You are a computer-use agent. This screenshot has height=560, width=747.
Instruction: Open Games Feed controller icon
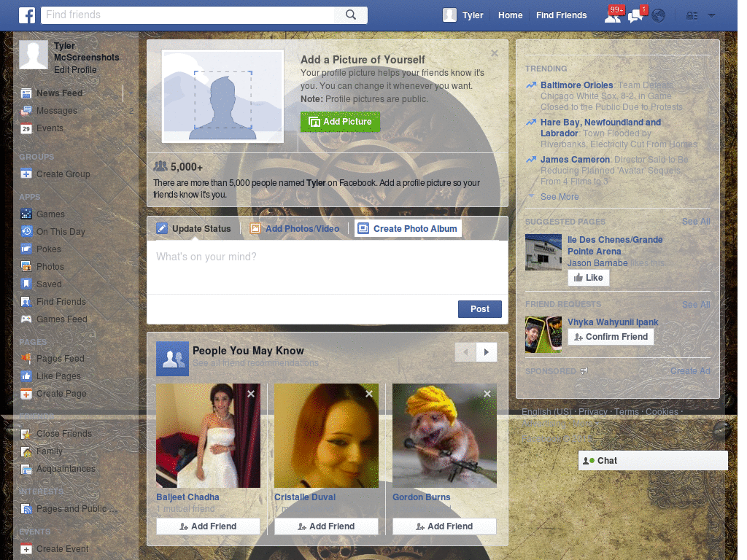point(26,319)
